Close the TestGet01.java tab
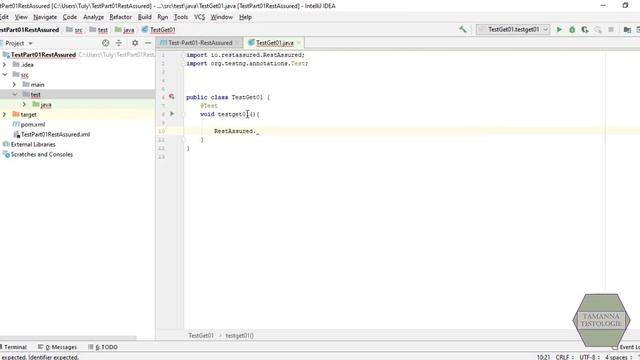 pos(299,43)
